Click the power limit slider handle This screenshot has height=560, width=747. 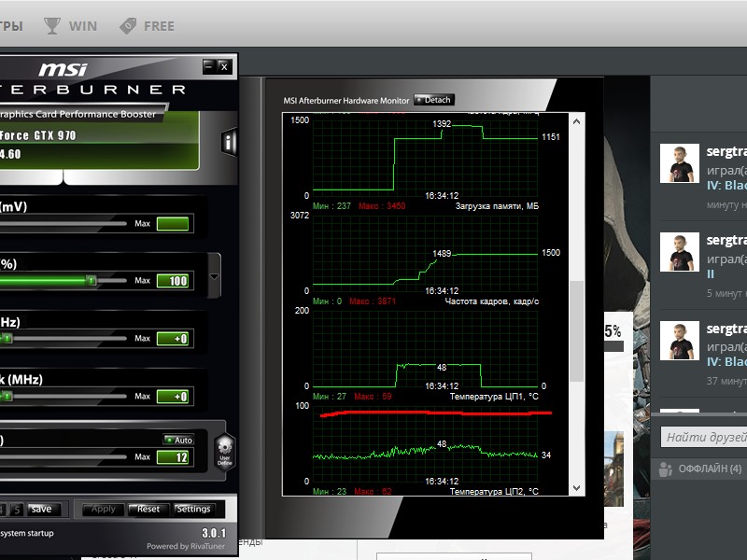click(x=91, y=281)
